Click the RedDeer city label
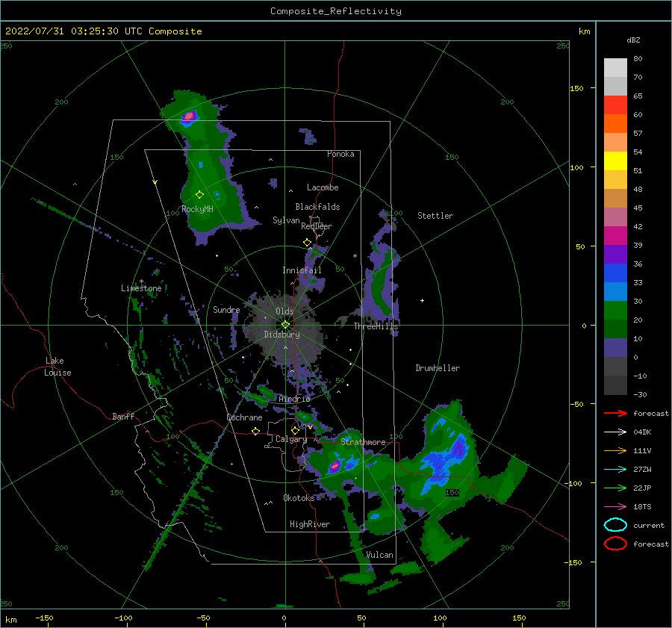The width and height of the screenshot is (672, 628). tap(317, 226)
